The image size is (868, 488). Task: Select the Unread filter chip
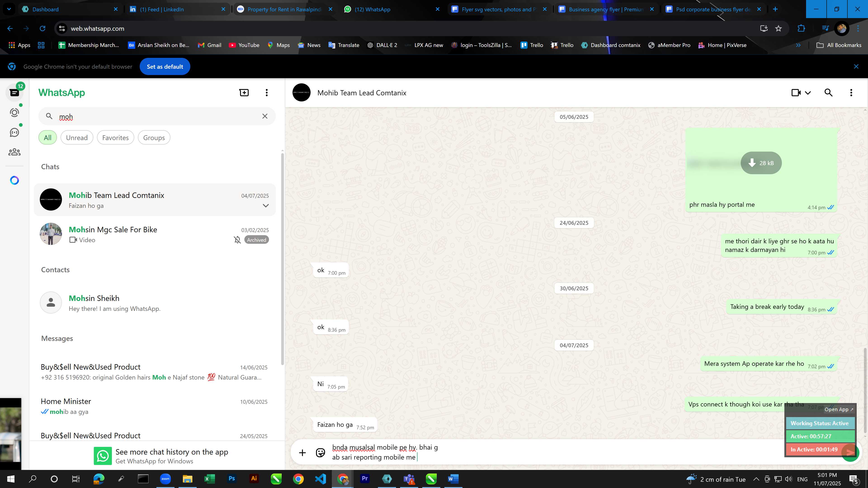coord(77,137)
